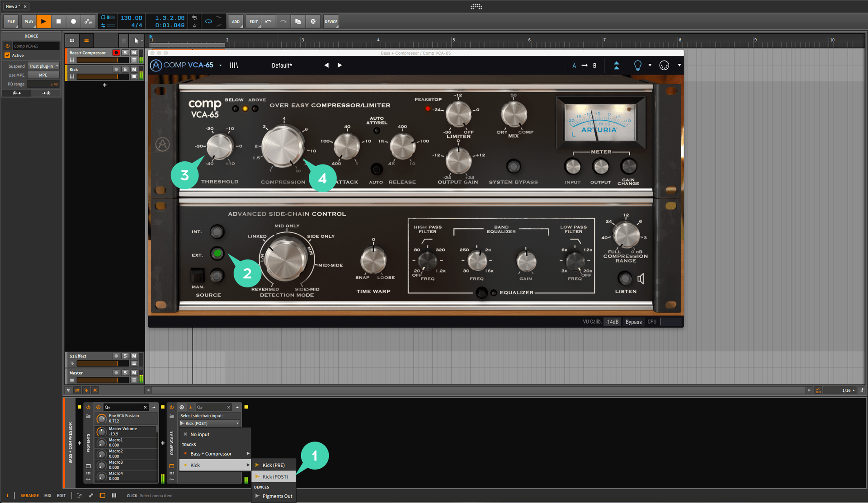
Task: Select EXT. side-chain source button
Action: tap(217, 254)
